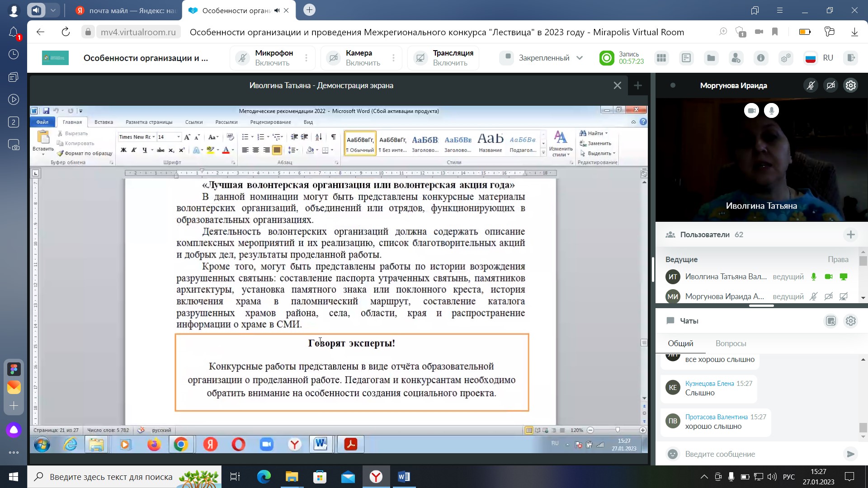Open Word from the Windows taskbar
The image size is (868, 488).
[x=404, y=477]
